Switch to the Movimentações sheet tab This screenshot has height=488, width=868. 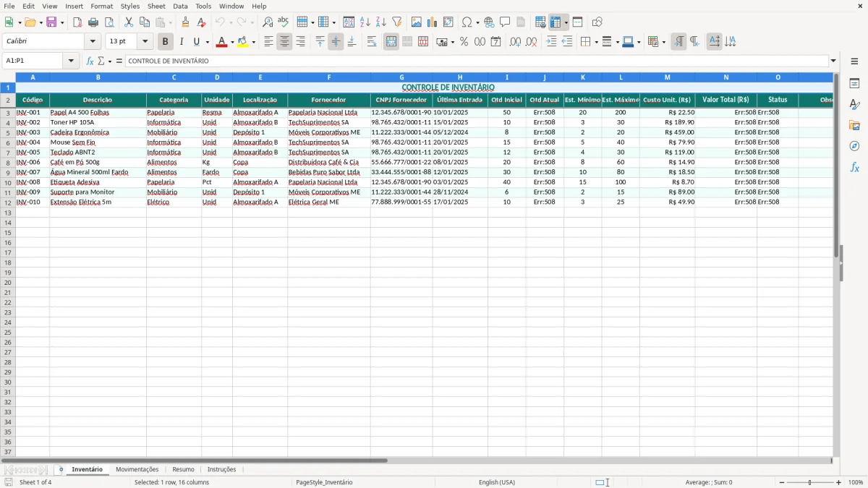coord(137,469)
